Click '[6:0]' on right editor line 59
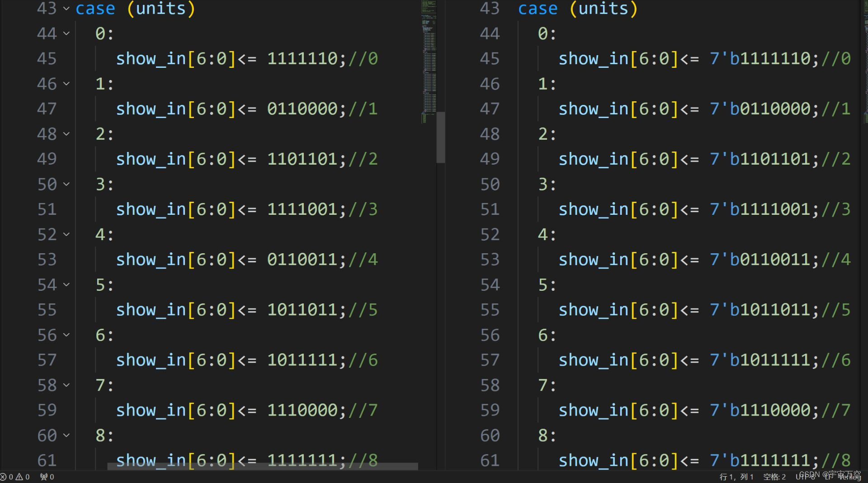This screenshot has width=868, height=483. click(x=654, y=410)
